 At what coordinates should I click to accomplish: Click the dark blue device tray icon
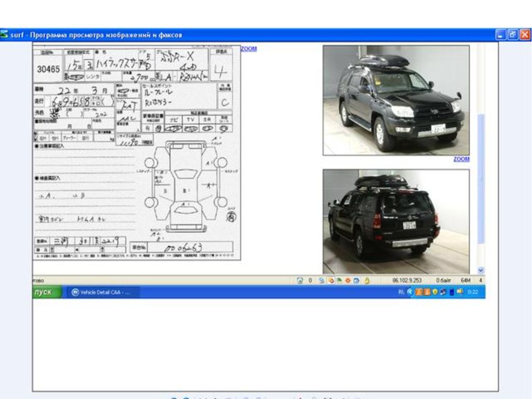click(451, 292)
